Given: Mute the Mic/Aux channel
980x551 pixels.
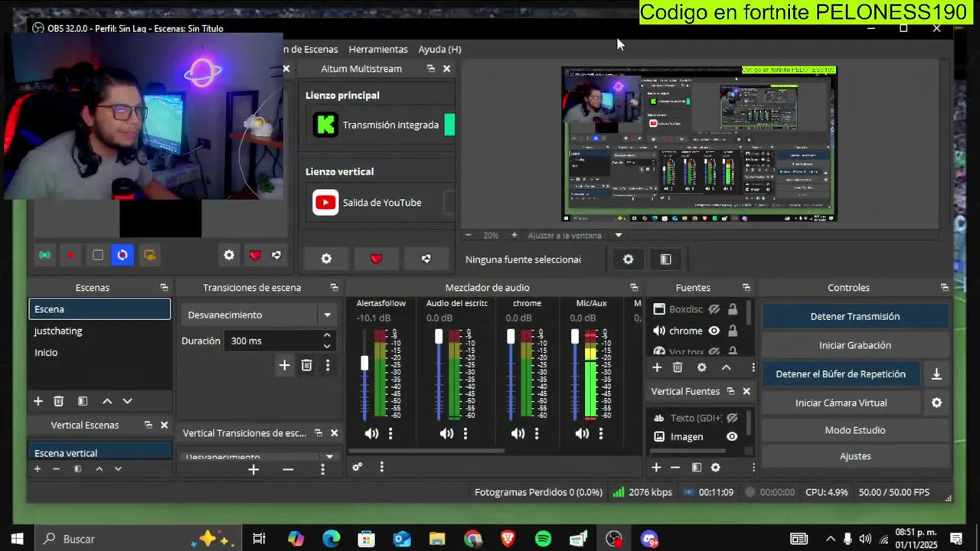Looking at the screenshot, I should pos(582,434).
